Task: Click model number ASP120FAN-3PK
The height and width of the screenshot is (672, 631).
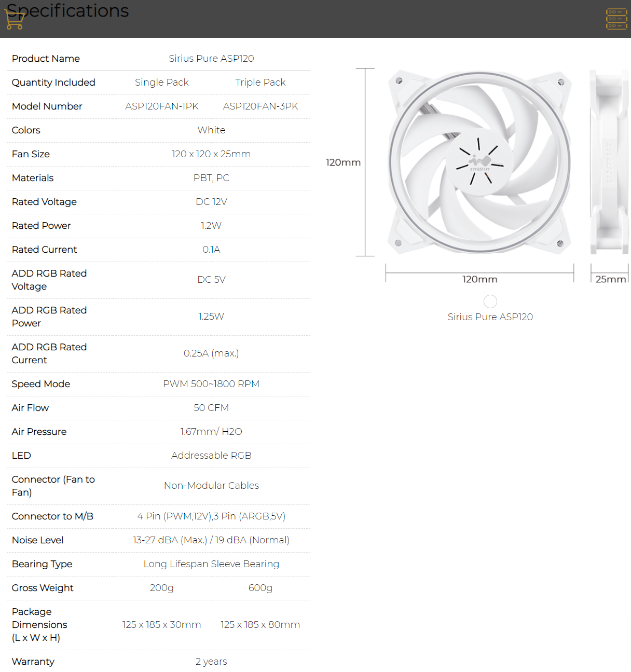Action: click(x=260, y=106)
